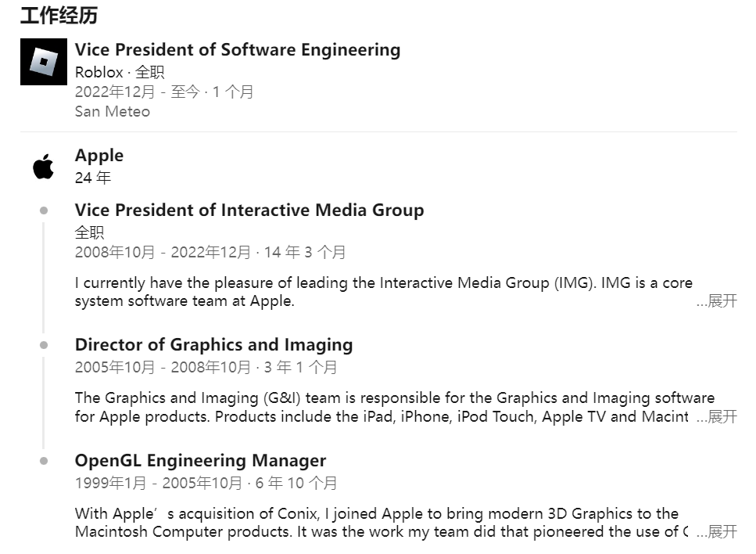Open the Roblox company logo
Image resolution: width=756 pixels, height=554 pixels.
pyautogui.click(x=44, y=62)
